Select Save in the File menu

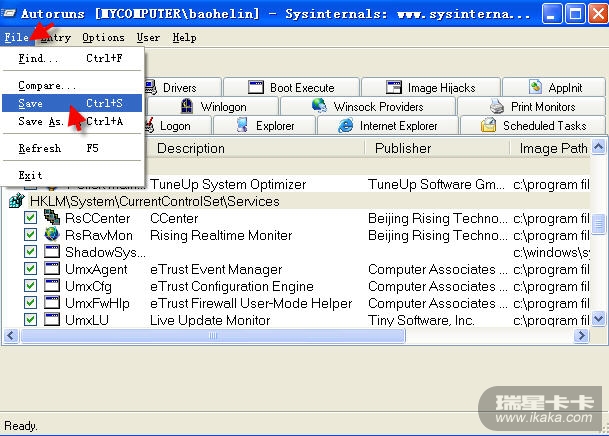pos(72,103)
